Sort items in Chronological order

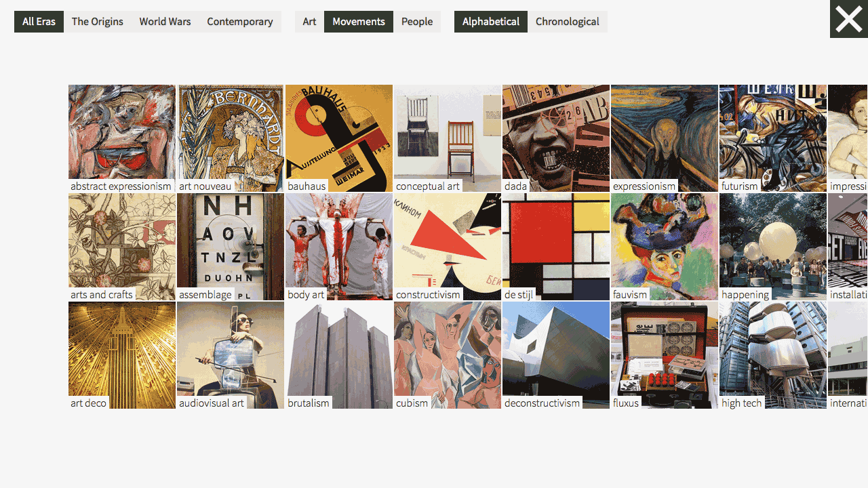[x=568, y=22]
